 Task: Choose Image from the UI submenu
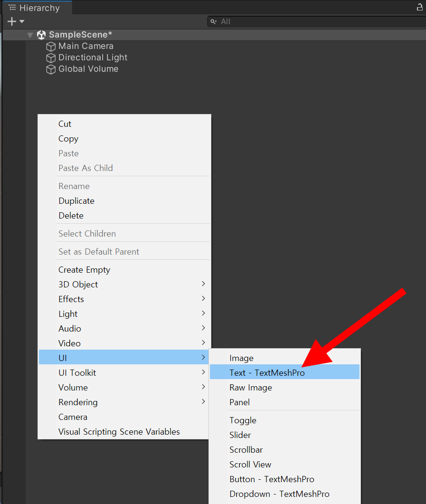tap(284, 358)
